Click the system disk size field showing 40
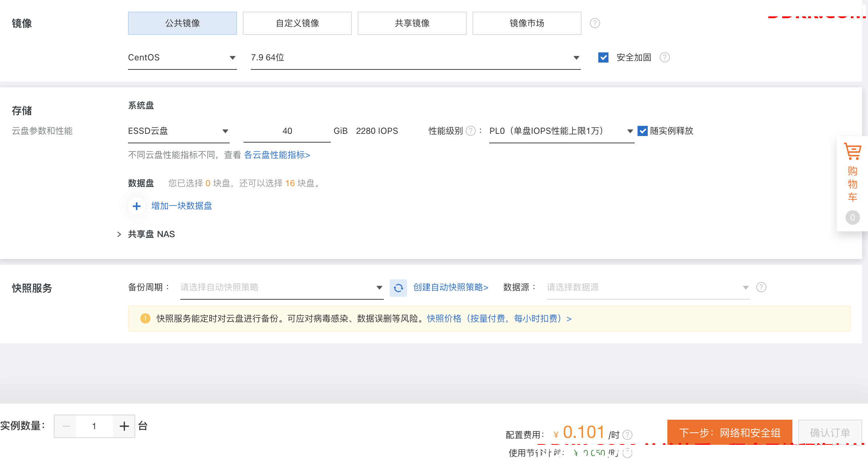Image resolution: width=868 pixels, height=459 pixels. click(x=287, y=131)
